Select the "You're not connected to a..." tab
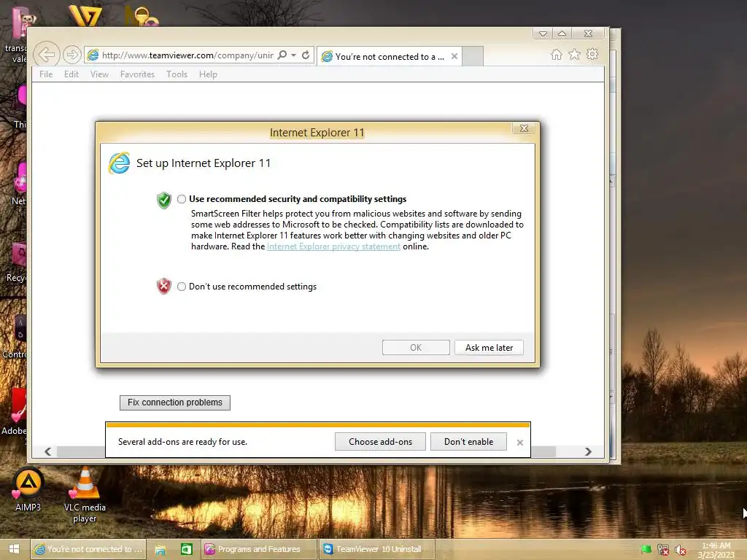The image size is (747, 560). click(390, 56)
